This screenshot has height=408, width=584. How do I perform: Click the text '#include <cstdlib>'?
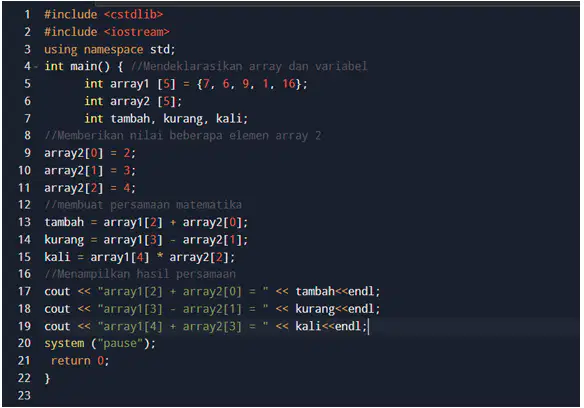pos(104,15)
